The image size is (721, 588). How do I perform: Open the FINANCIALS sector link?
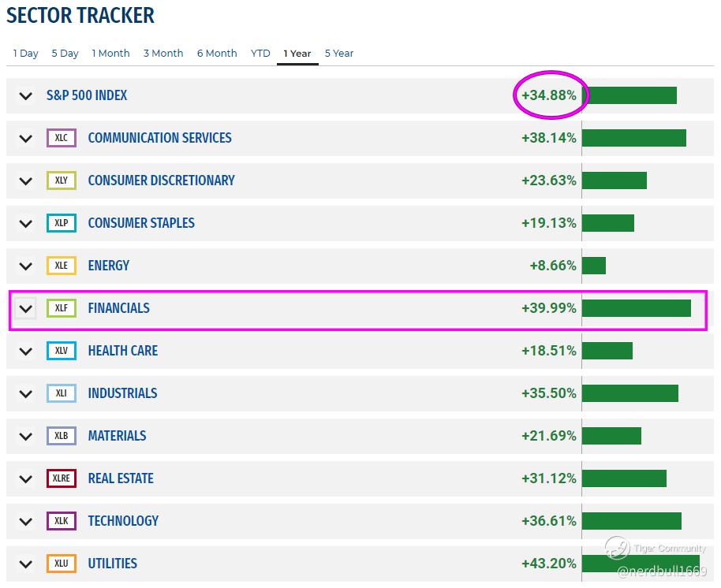coord(118,307)
